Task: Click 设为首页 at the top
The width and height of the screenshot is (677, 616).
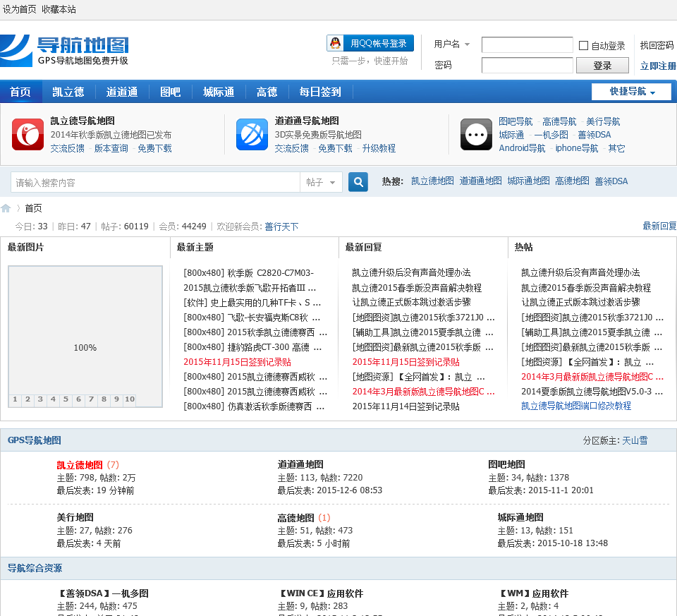Action: 20,9
